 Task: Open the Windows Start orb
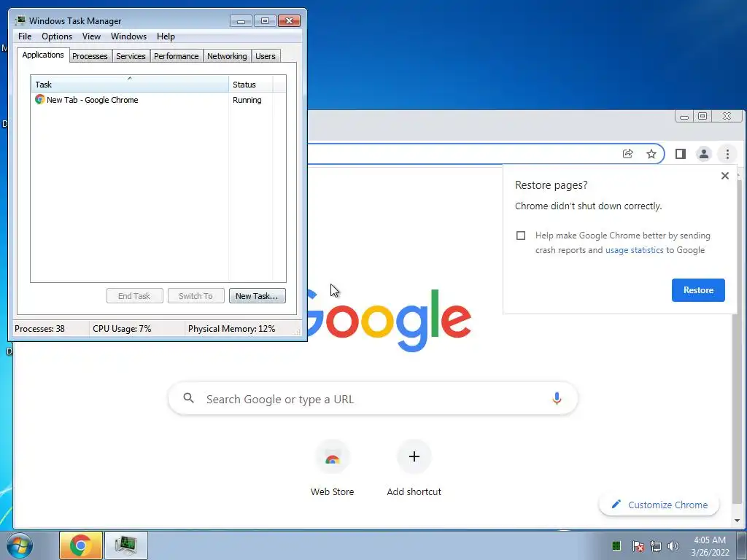[19, 545]
